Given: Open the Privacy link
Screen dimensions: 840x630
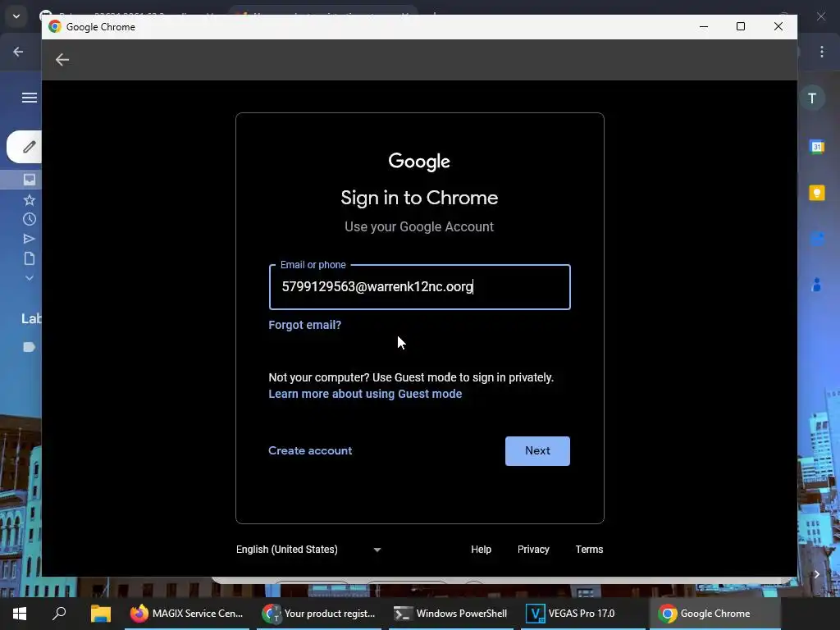Looking at the screenshot, I should point(533,550).
